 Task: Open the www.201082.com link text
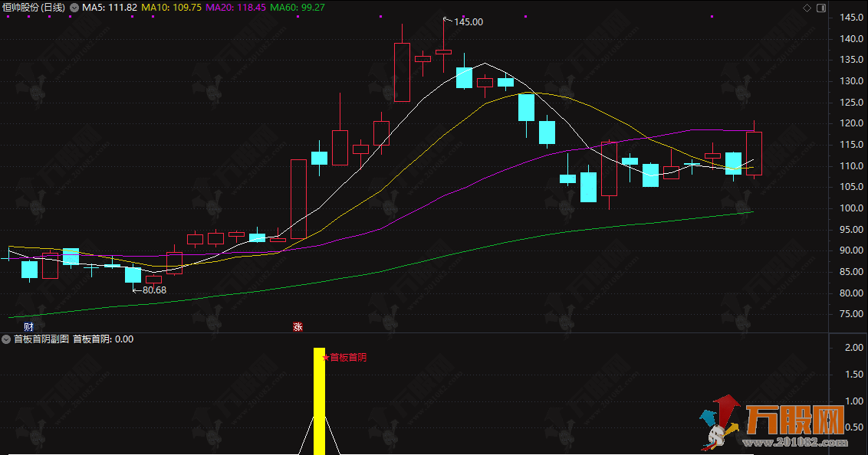(795, 443)
